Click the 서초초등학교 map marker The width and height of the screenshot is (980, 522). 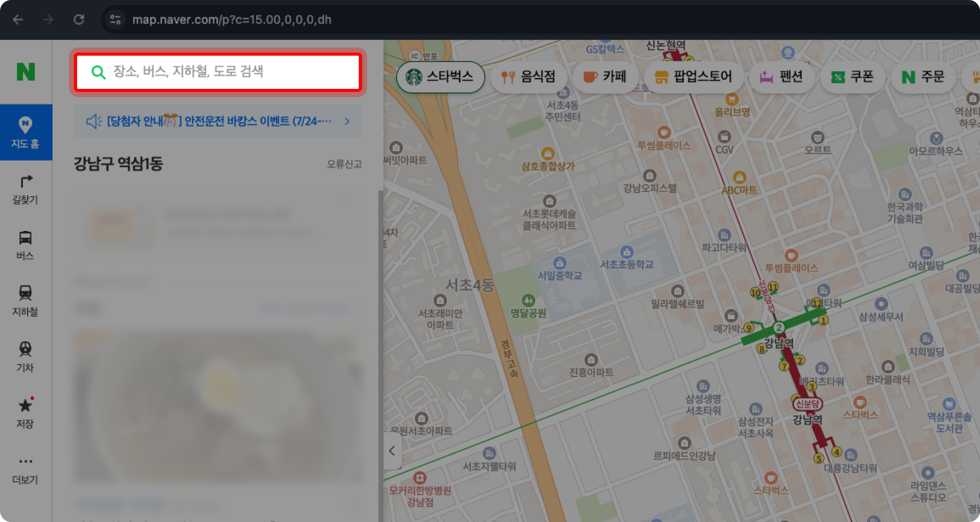(627, 252)
